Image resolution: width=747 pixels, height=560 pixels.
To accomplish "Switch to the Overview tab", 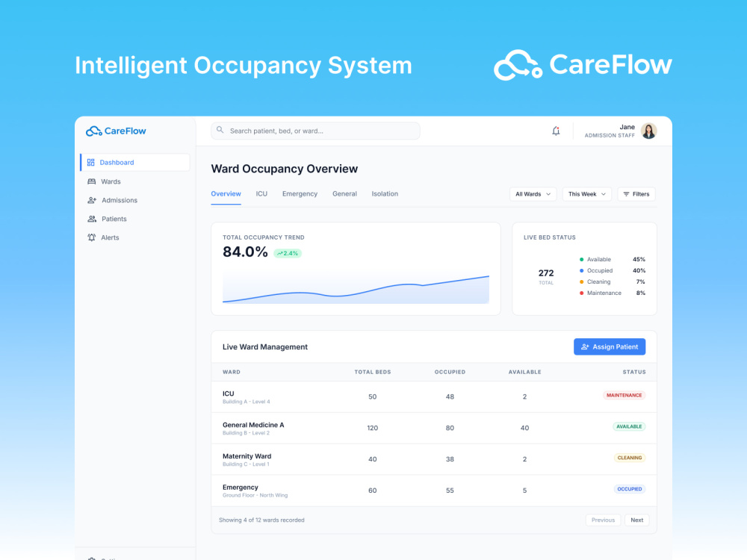I will pyautogui.click(x=226, y=194).
